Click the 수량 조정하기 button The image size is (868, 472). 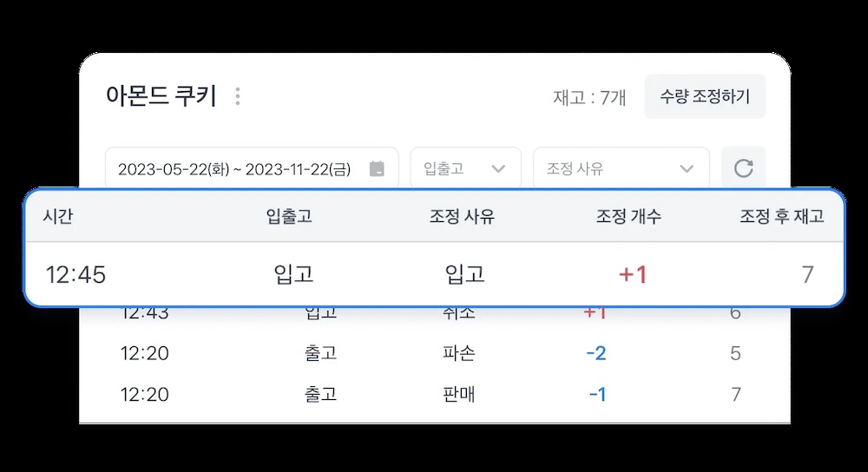(705, 96)
